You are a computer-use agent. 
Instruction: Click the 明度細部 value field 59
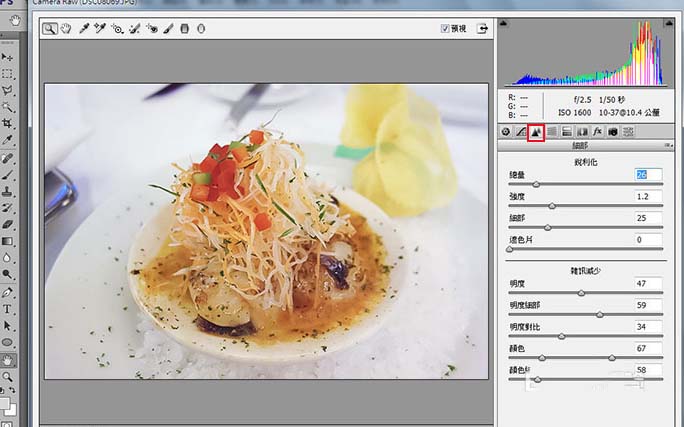click(648, 305)
